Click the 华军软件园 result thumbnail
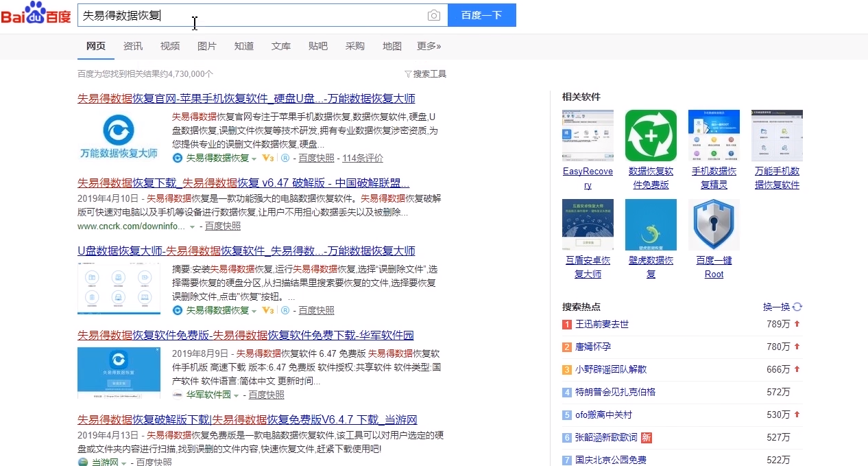This screenshot has width=868, height=466. (x=119, y=373)
